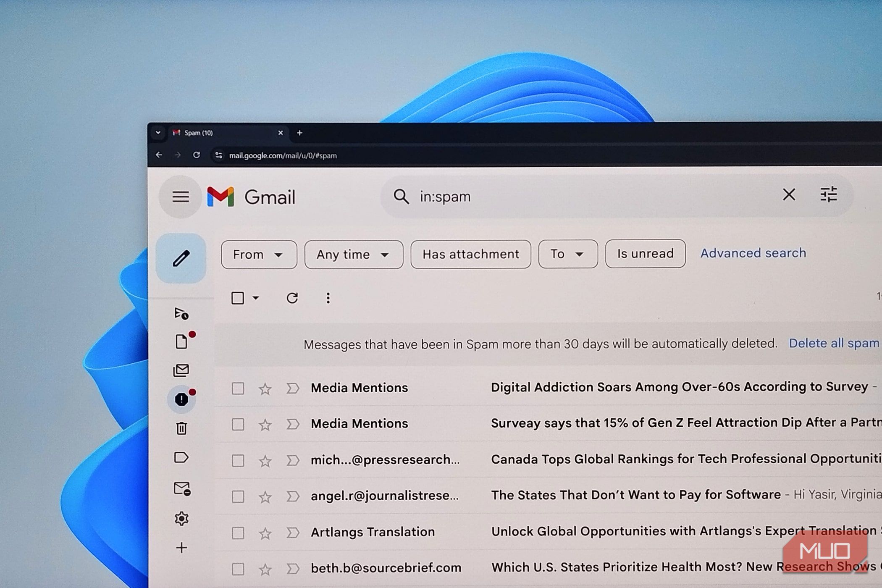882x588 pixels.
Task: Open the settings gear in sidebar
Action: click(x=181, y=519)
